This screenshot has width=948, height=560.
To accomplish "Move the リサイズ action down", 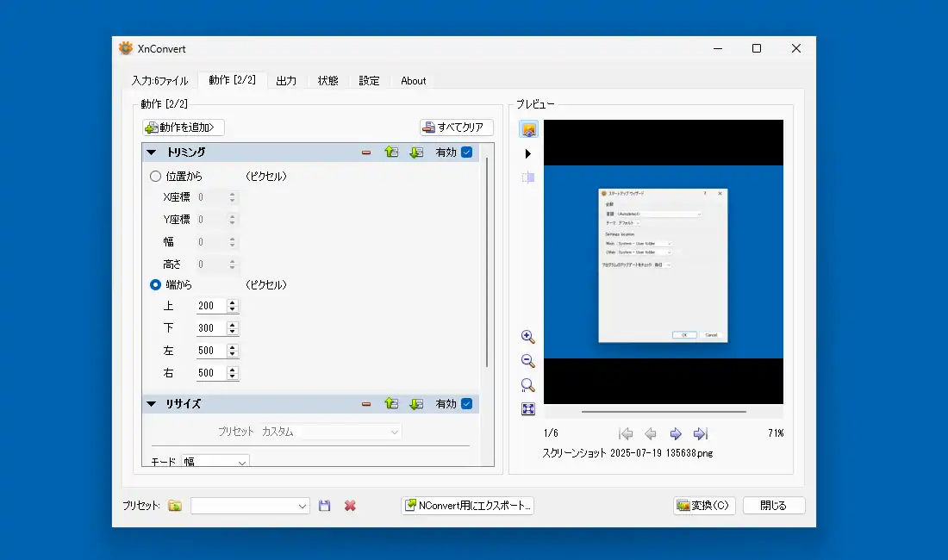I will pyautogui.click(x=416, y=403).
